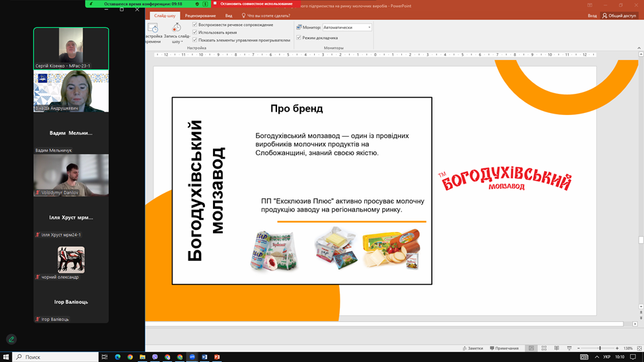Click the touch keyboard tray icon
The height and width of the screenshot is (362, 644).
coord(584,357)
